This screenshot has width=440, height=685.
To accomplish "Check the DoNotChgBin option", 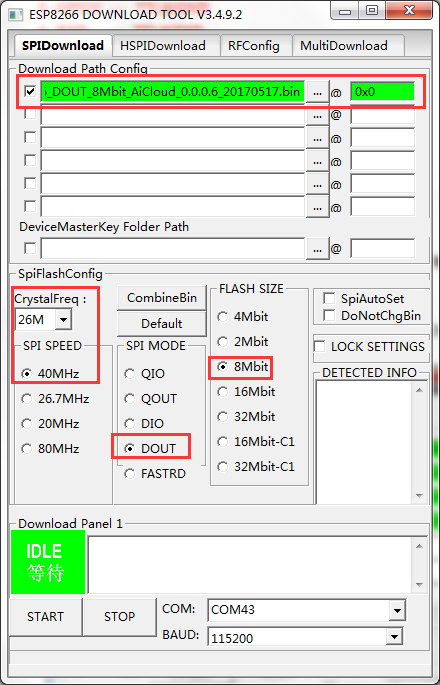I will click(x=329, y=315).
